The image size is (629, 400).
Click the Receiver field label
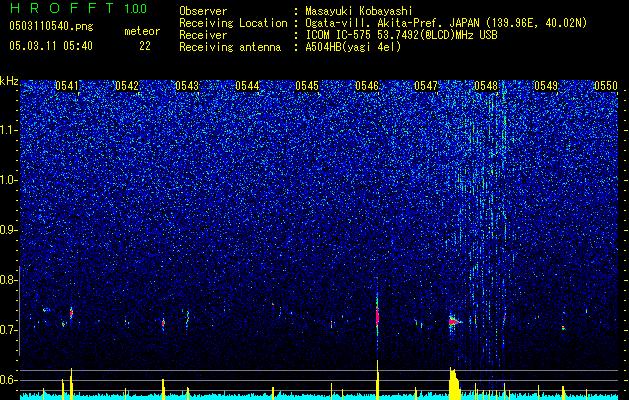203,35
